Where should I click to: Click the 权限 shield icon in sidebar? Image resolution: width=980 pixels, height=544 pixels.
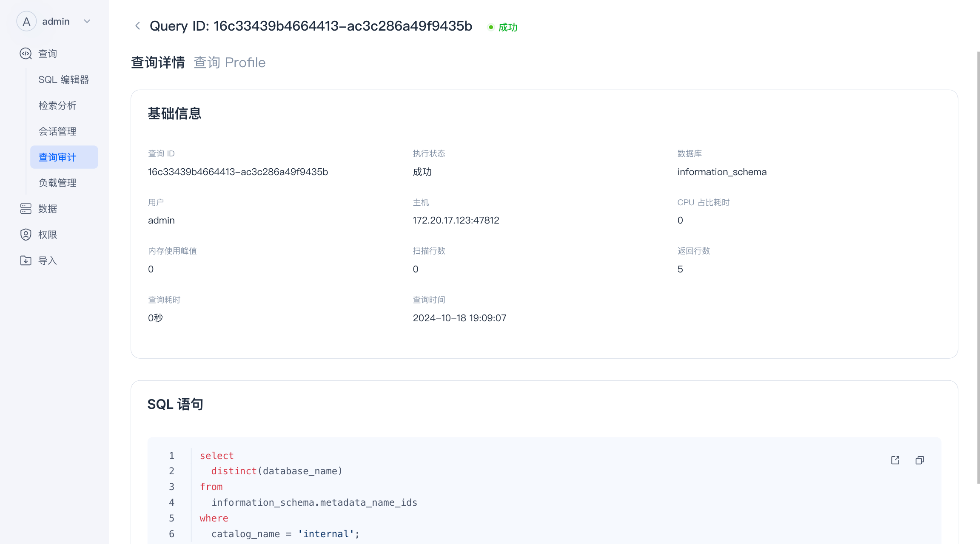coord(26,235)
